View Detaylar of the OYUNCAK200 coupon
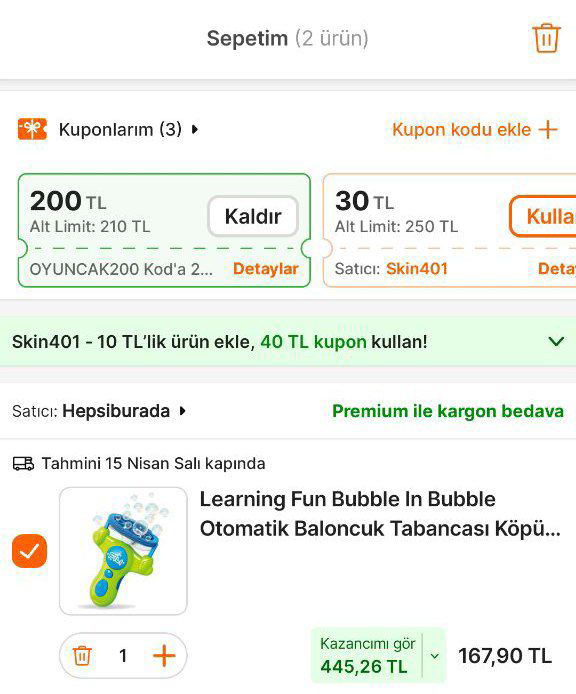The image size is (576, 694). pos(266,269)
